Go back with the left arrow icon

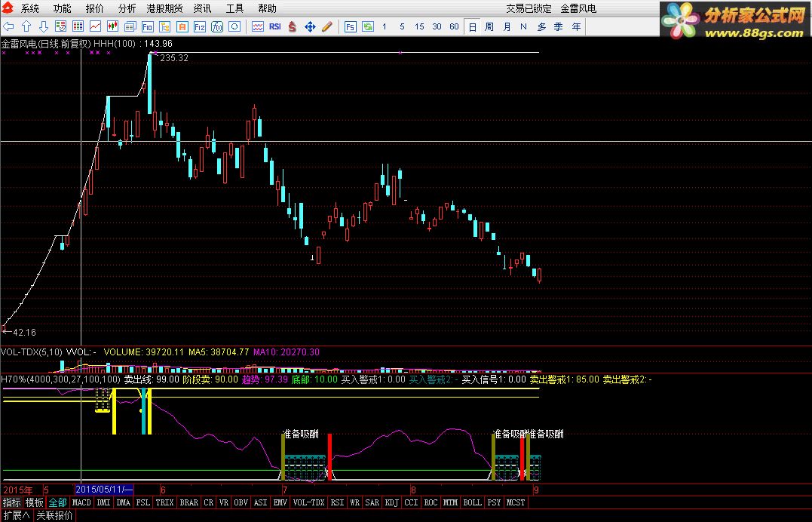tap(9, 26)
